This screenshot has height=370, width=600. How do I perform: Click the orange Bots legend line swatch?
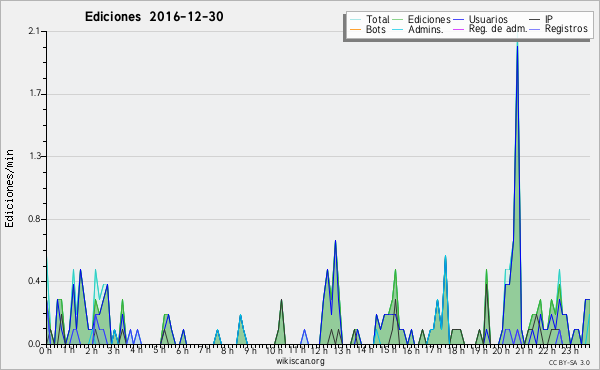(355, 29)
